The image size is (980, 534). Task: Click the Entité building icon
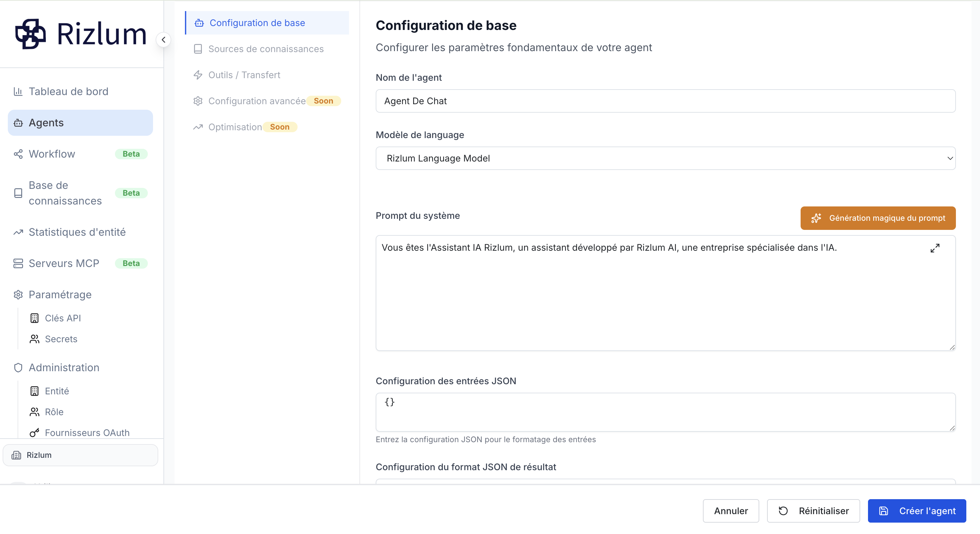click(34, 391)
